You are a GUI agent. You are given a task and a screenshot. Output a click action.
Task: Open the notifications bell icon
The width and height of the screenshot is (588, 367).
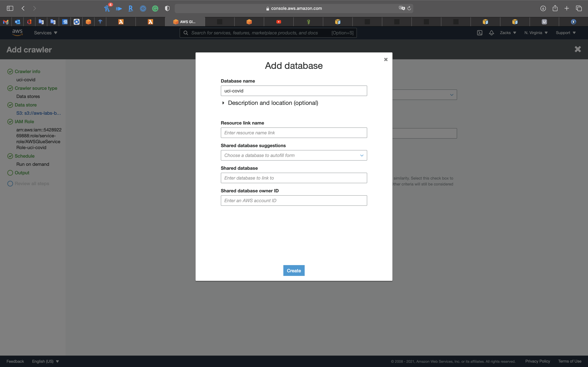pos(491,33)
